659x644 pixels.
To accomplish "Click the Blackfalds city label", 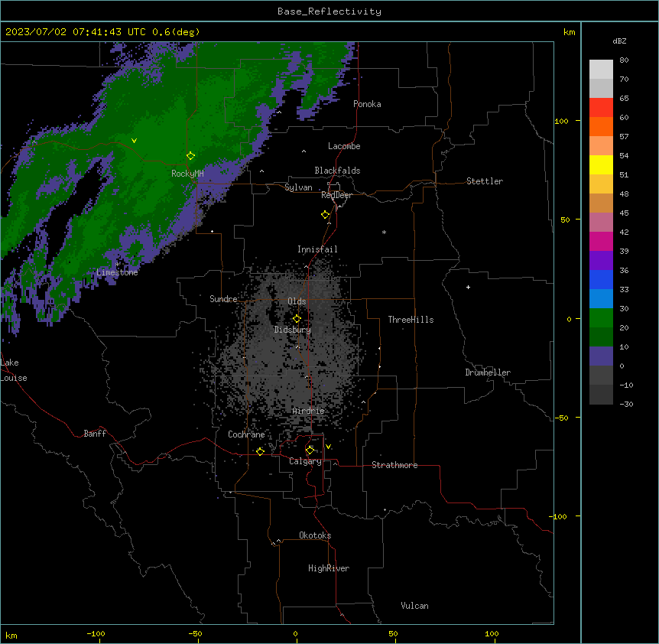I will pos(337,171).
